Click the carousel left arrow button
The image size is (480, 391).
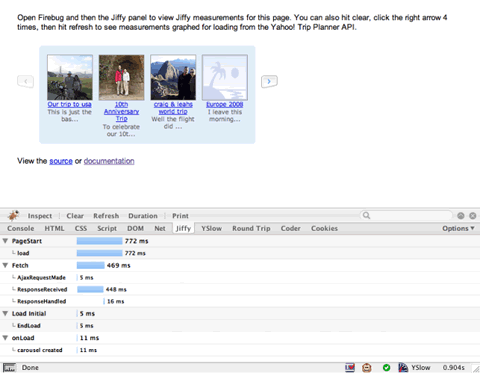pos(26,81)
